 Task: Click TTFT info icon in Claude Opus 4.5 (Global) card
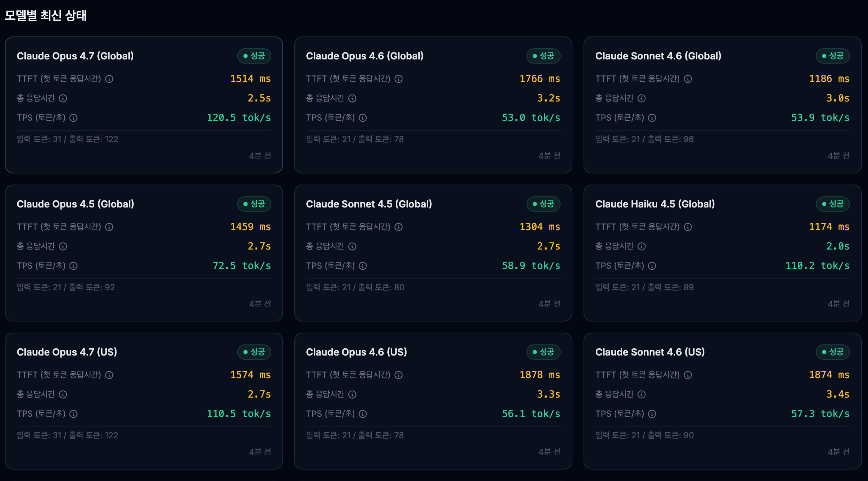(x=109, y=227)
